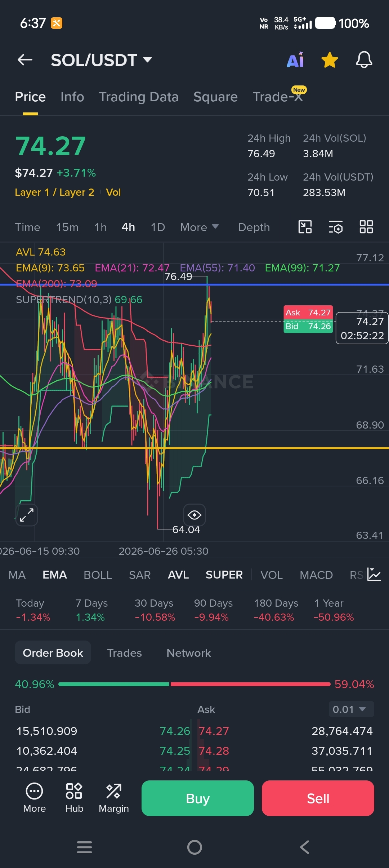Select the 15m chart interval
Image resolution: width=389 pixels, height=868 pixels.
[x=67, y=227]
